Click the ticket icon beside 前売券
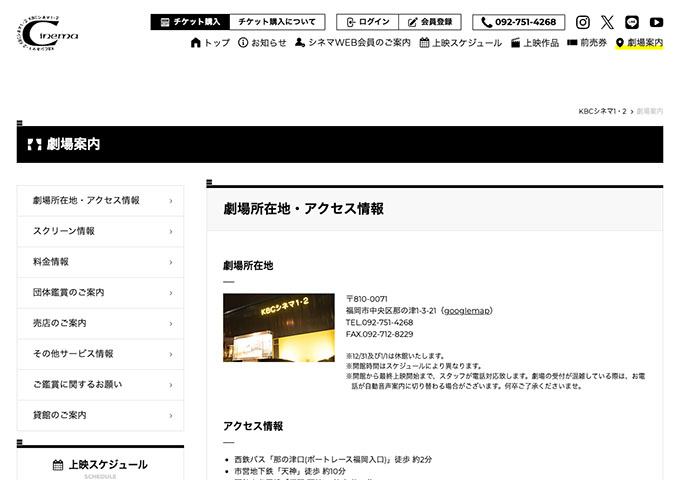The width and height of the screenshot is (680, 480). point(572,42)
